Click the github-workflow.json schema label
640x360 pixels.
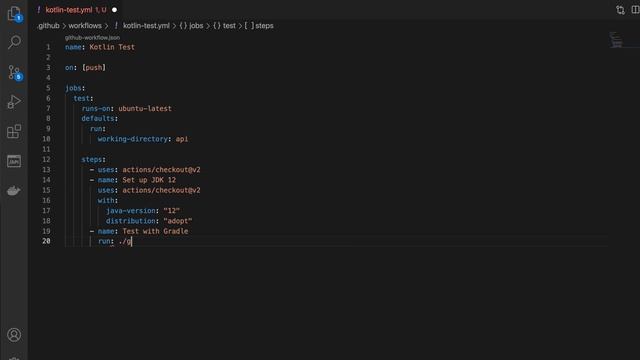tap(92, 37)
